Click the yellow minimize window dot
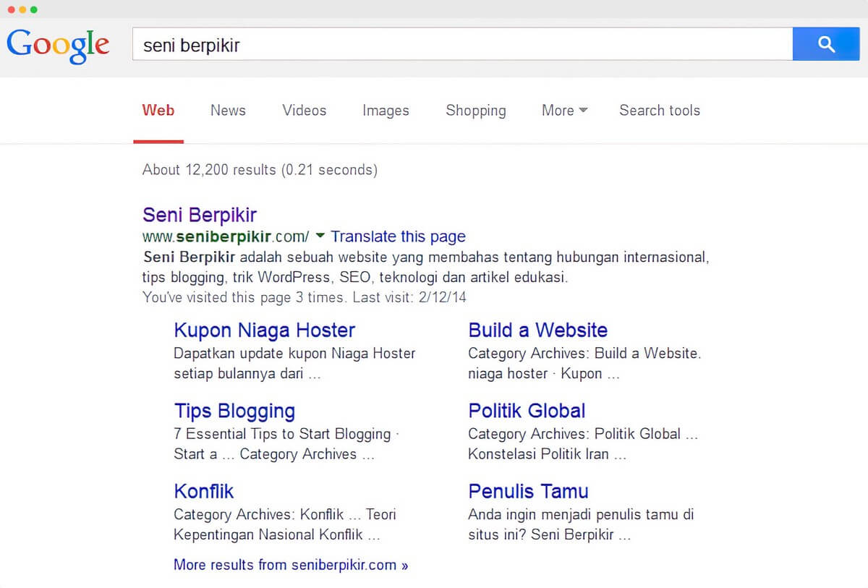This screenshot has width=868, height=588. [22, 10]
